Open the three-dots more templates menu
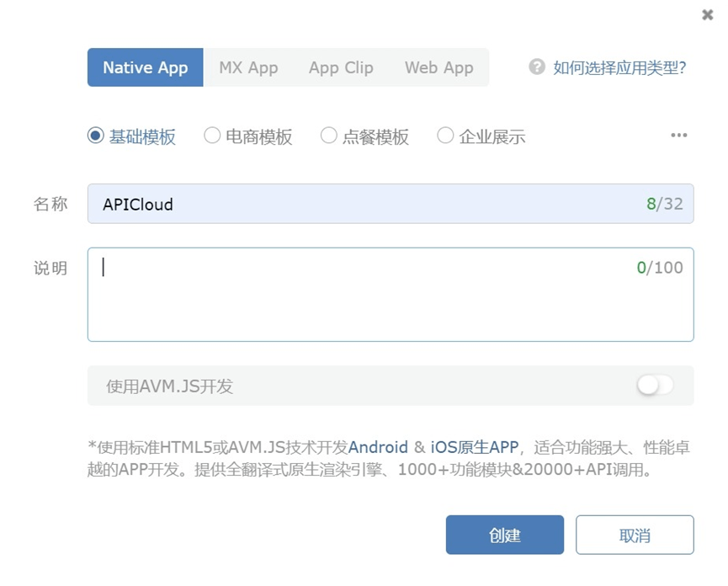728x586 pixels. 678,135
